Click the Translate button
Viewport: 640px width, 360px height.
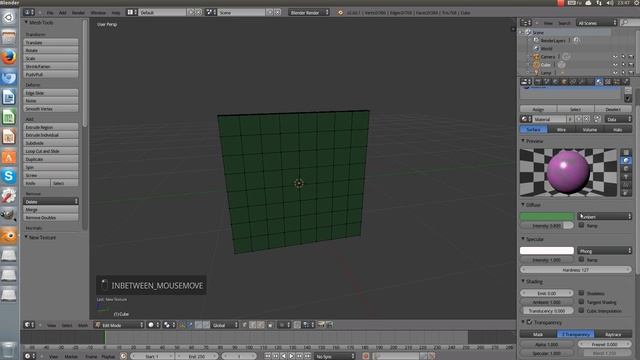pyautogui.click(x=51, y=42)
